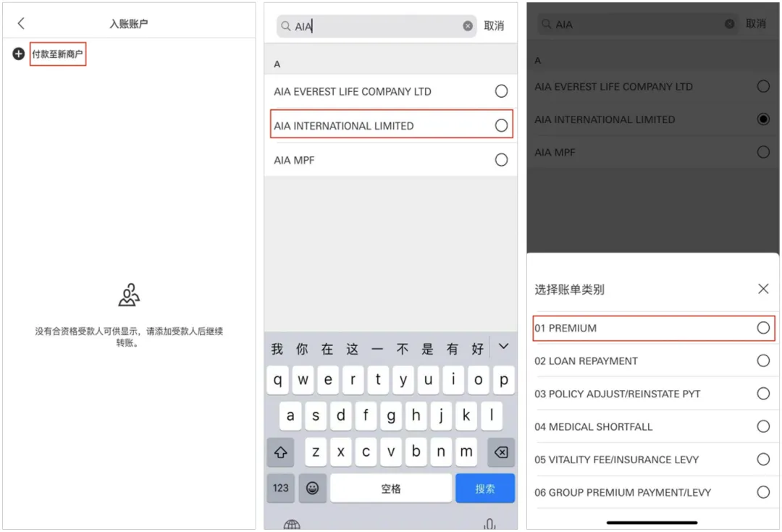
Task: Close the 选择账单类别 sheet with the X
Action: (763, 289)
